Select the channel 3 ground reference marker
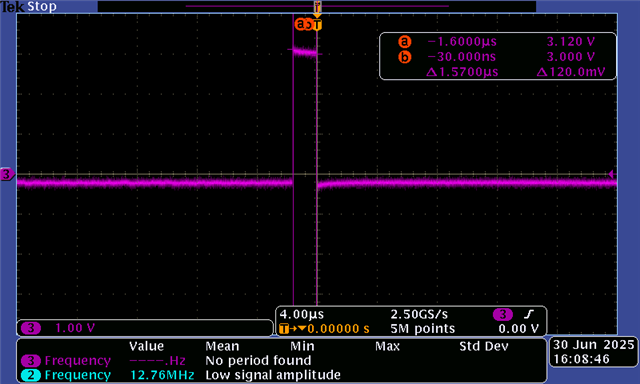 [7, 174]
